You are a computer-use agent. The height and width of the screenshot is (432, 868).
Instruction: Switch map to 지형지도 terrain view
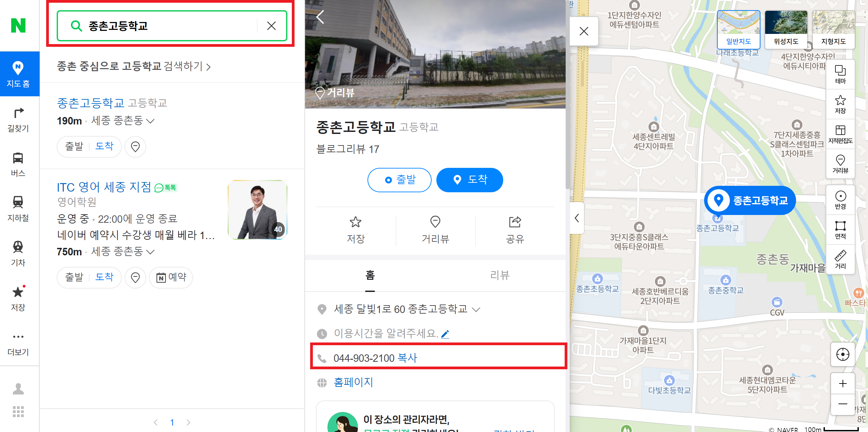click(x=833, y=29)
